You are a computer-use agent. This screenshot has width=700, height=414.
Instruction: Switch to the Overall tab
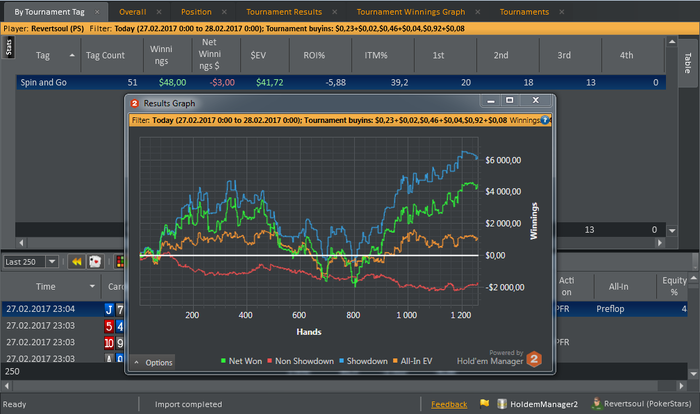(x=133, y=12)
